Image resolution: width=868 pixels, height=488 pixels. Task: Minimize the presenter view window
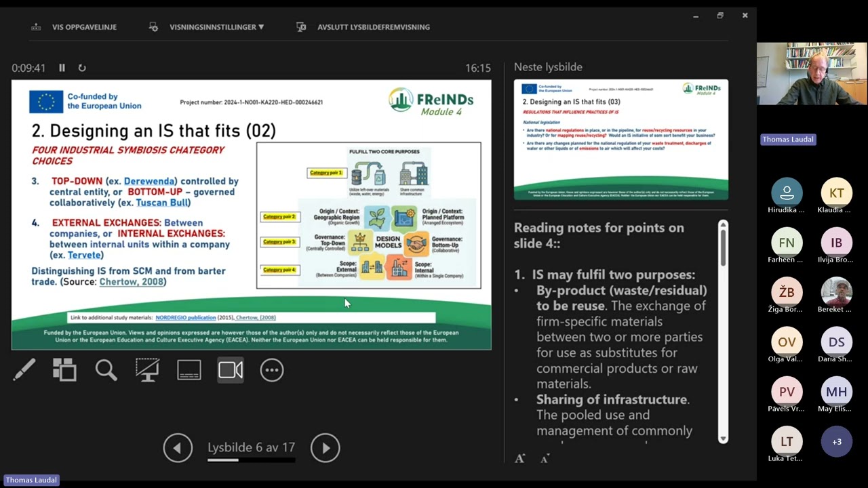pos(696,16)
